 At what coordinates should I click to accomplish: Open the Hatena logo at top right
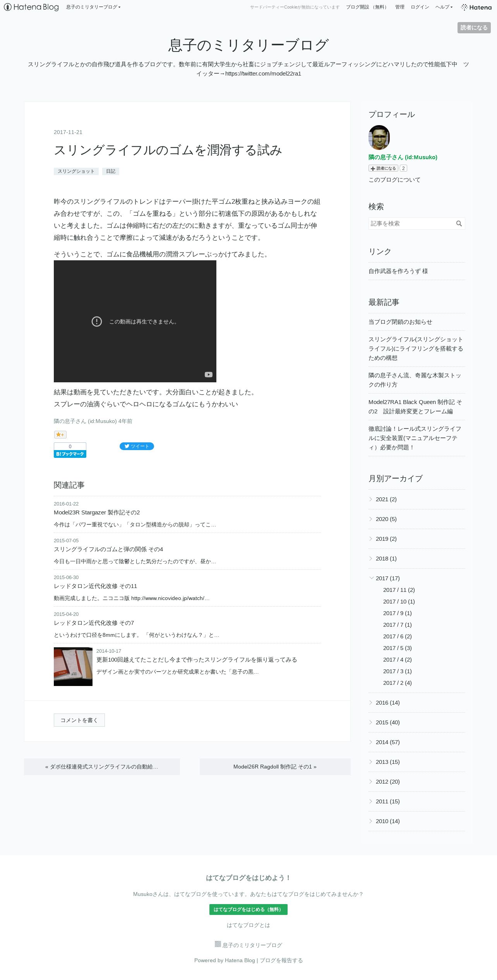476,7
